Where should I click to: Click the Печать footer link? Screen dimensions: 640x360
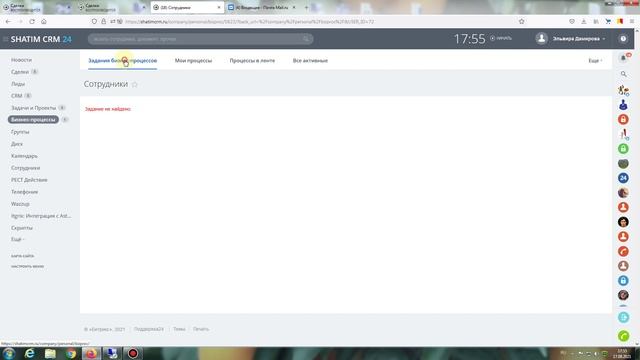[201, 329]
